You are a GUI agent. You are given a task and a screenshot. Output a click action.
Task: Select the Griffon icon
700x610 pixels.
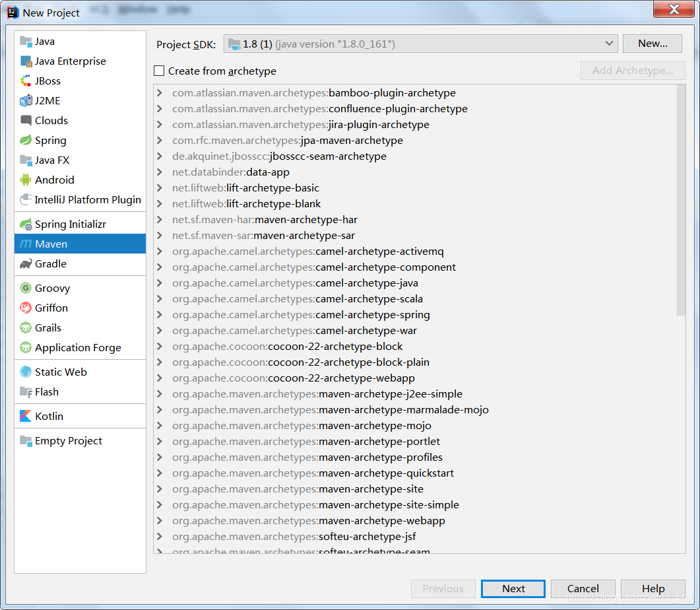(26, 308)
